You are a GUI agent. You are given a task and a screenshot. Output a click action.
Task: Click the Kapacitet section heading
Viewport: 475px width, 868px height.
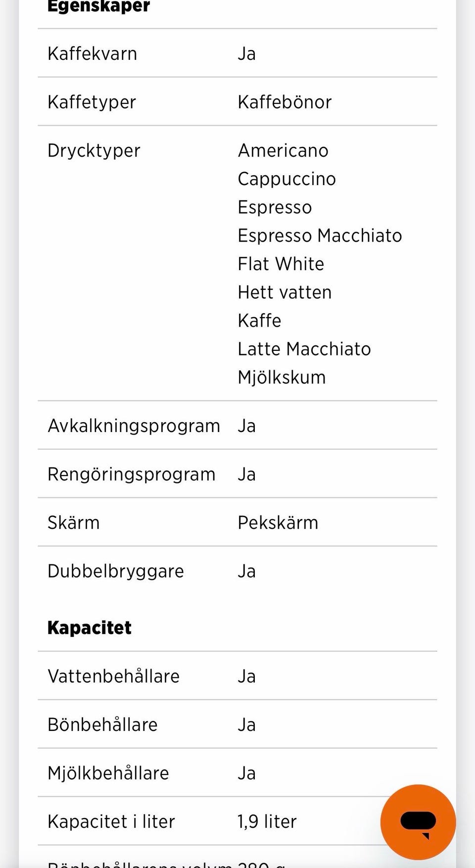(x=90, y=627)
